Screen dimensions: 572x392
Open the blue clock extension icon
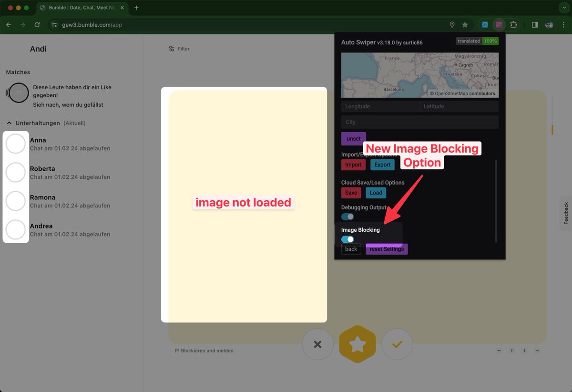[485, 24]
